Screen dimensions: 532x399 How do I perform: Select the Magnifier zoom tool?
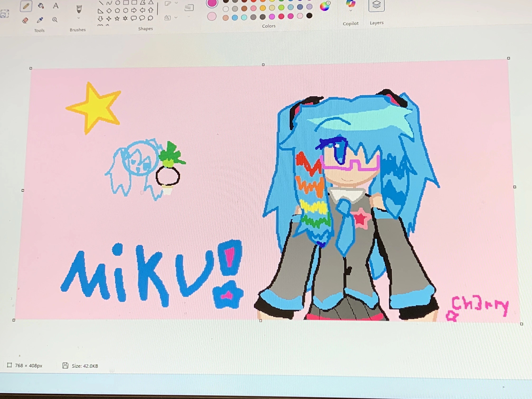[55, 20]
